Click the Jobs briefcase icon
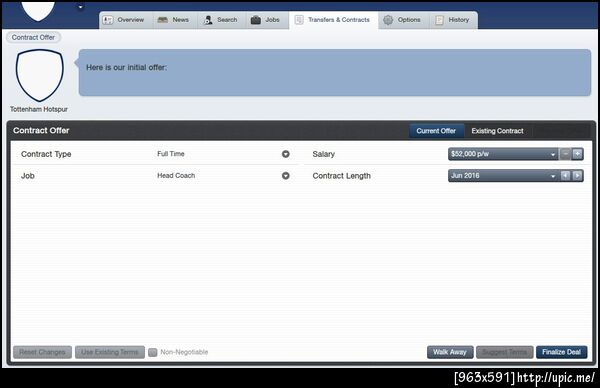The image size is (600, 388). pyautogui.click(x=256, y=20)
